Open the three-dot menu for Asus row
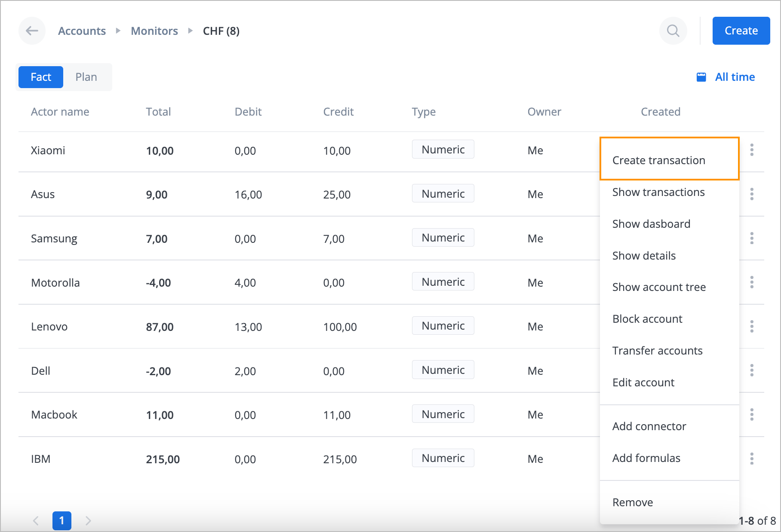The height and width of the screenshot is (532, 781). click(752, 194)
